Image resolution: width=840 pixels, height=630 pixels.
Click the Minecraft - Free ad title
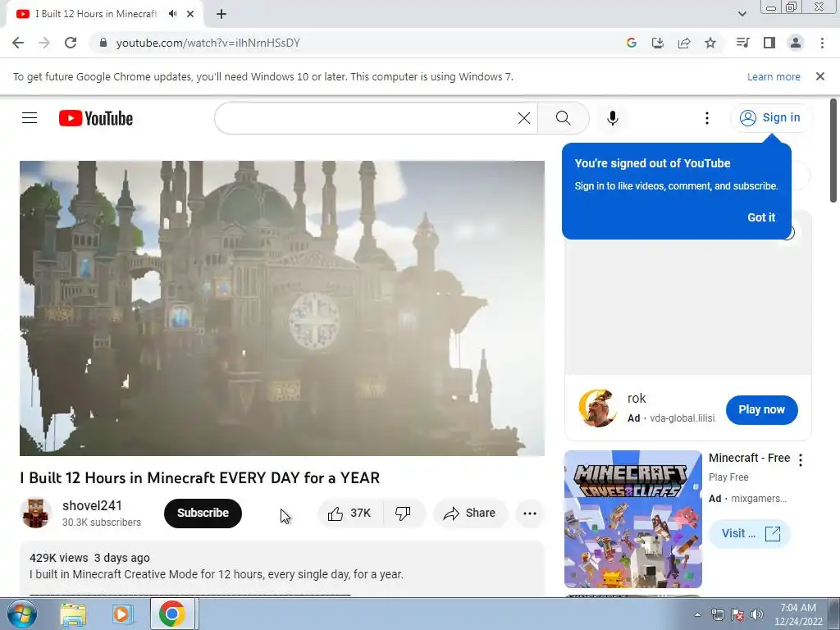[x=749, y=458]
